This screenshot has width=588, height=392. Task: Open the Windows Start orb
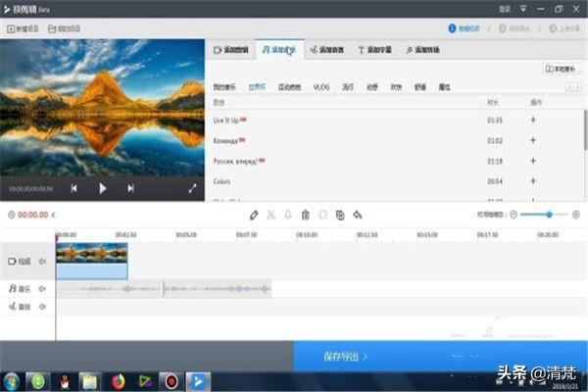11,382
